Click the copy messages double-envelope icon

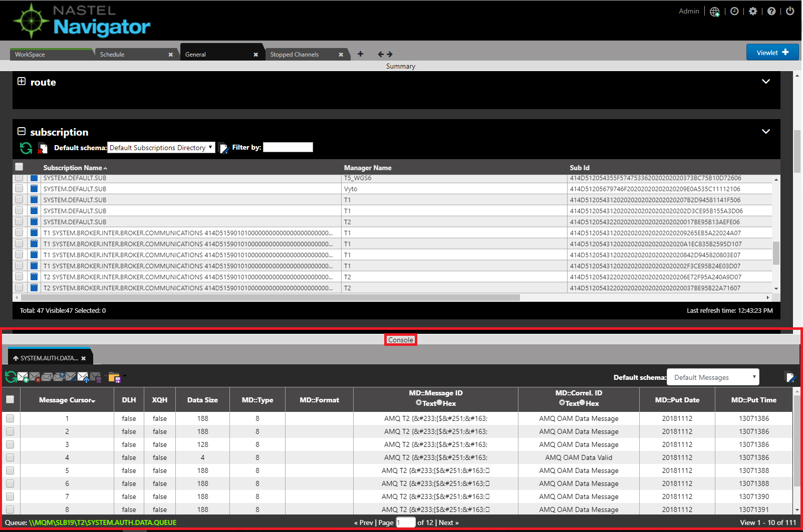tap(47, 377)
